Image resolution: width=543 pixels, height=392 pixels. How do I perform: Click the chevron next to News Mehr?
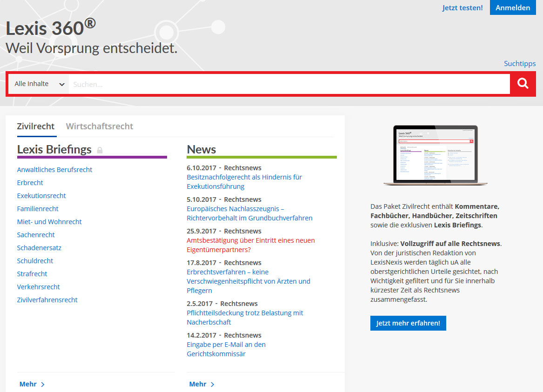[212, 385]
